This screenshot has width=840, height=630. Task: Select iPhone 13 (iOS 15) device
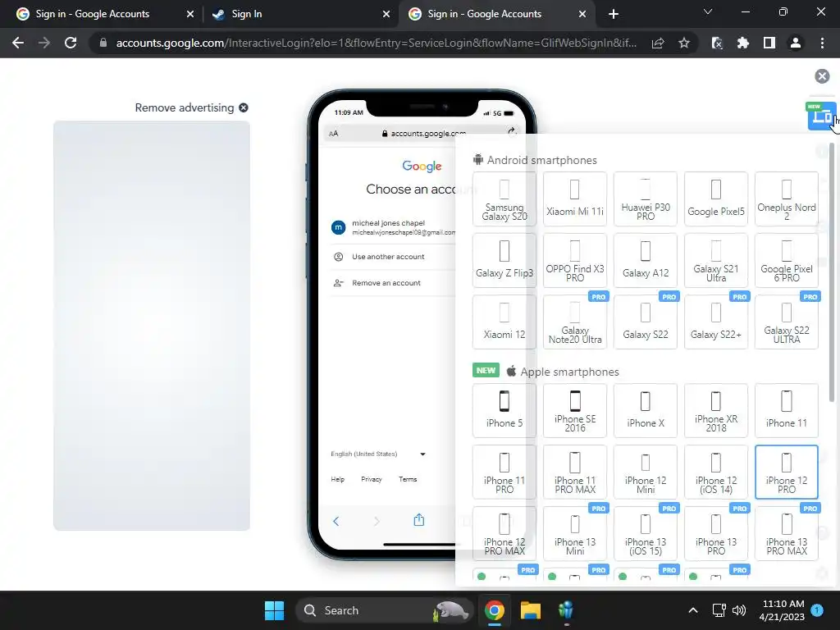tap(646, 533)
